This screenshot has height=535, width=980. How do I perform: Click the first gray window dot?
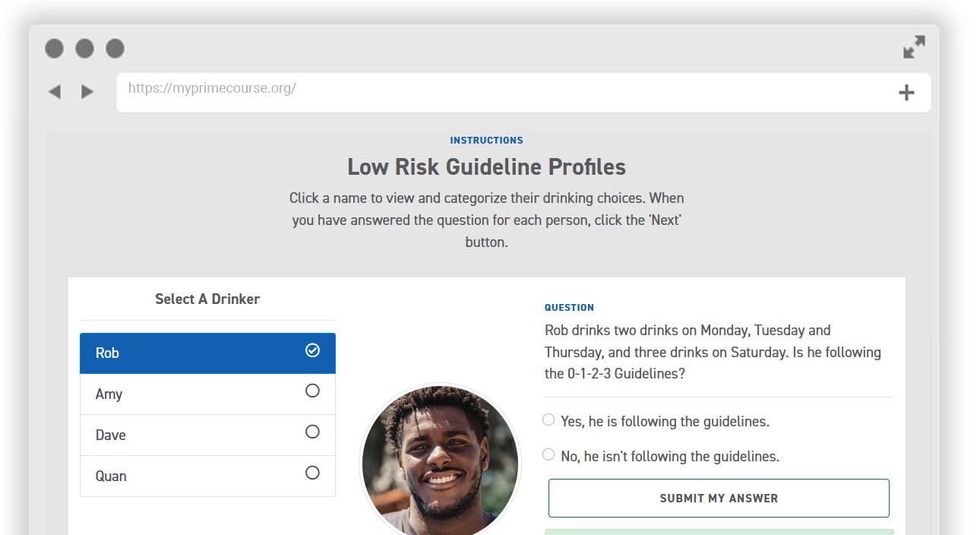coord(54,49)
